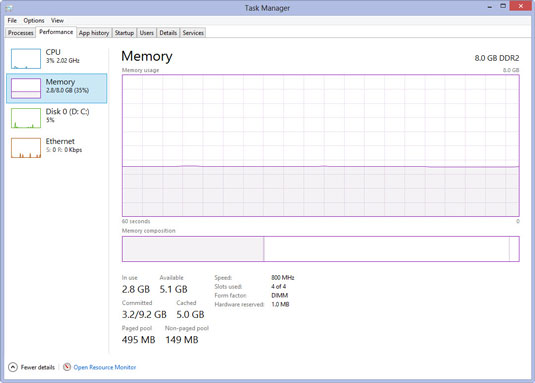Screen dimensions: 535x383
Task: Select the Performance tab
Action: coord(56,32)
